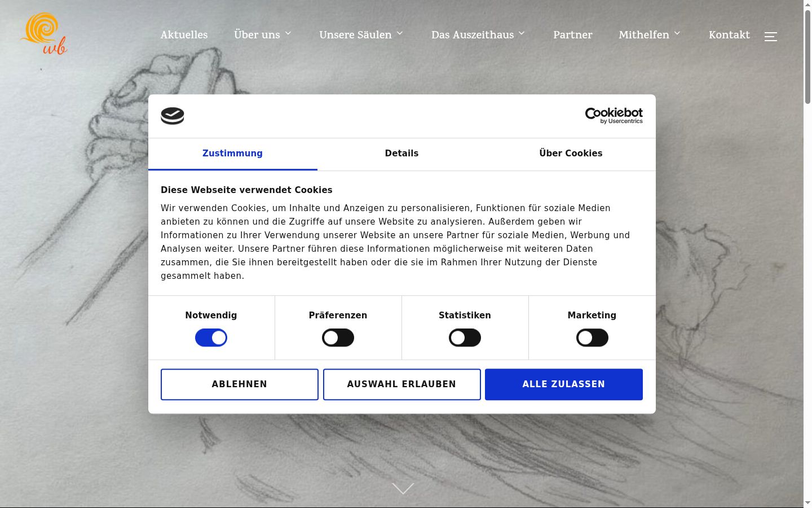Click the scroll-down arrow below the banner
Screen dimensions: 812x508
click(x=403, y=488)
